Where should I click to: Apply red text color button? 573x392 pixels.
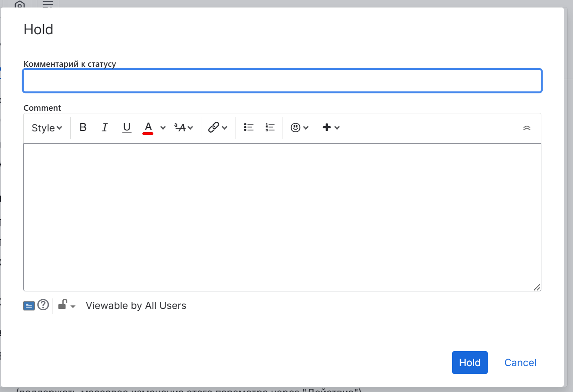coord(148,127)
